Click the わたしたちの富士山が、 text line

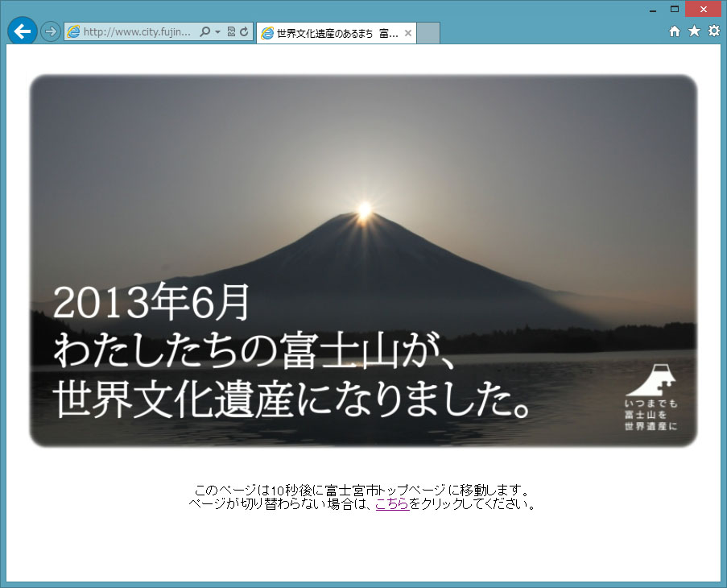pos(254,350)
